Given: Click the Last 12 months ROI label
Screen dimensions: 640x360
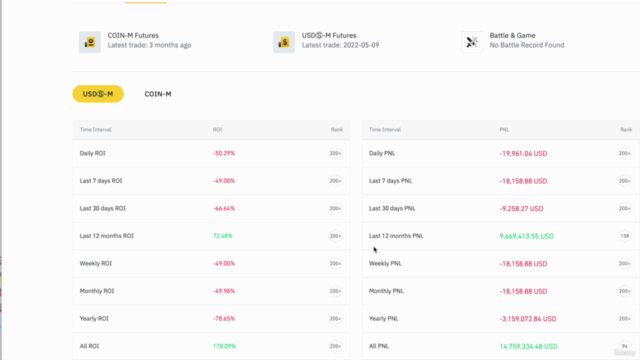Looking at the screenshot, I should pyautogui.click(x=107, y=236).
